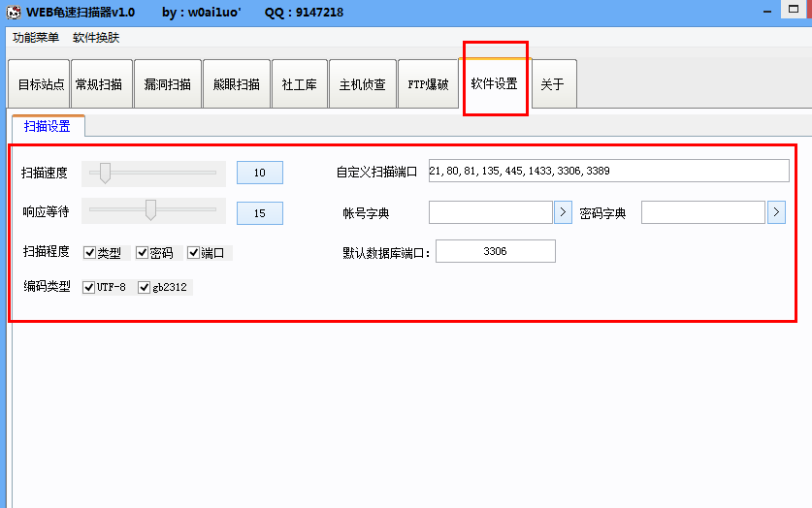Browse for 帐号字典 file with arrow button
The image size is (812, 508).
(x=563, y=212)
